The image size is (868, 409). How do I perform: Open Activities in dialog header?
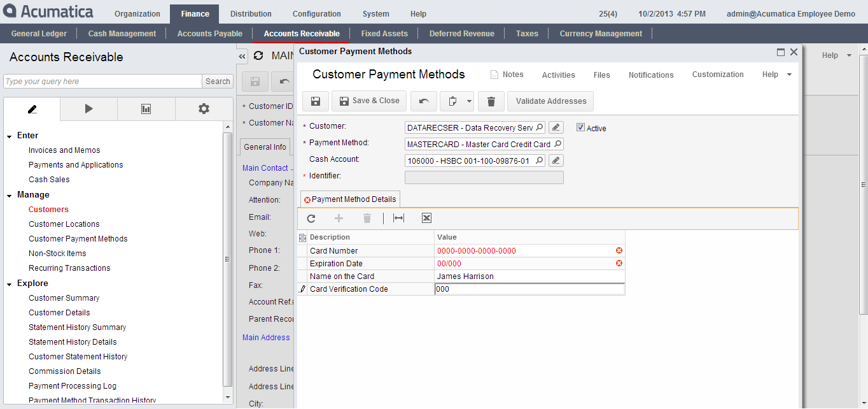click(x=559, y=75)
